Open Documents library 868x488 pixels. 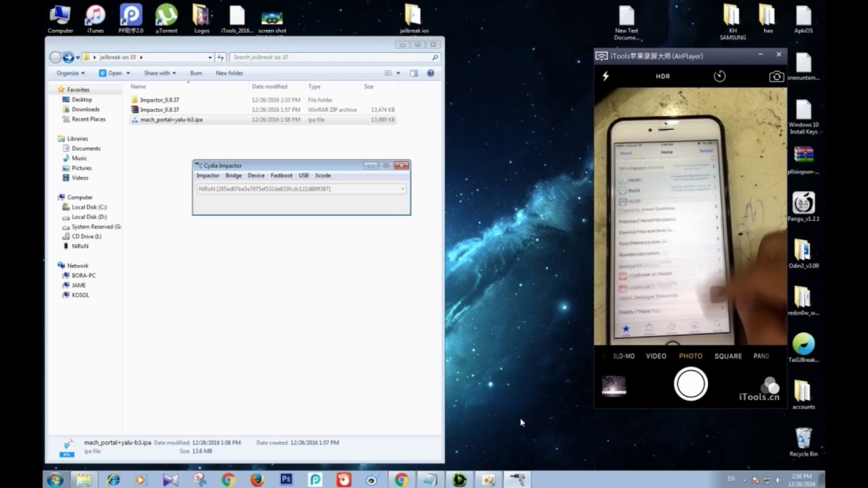86,148
